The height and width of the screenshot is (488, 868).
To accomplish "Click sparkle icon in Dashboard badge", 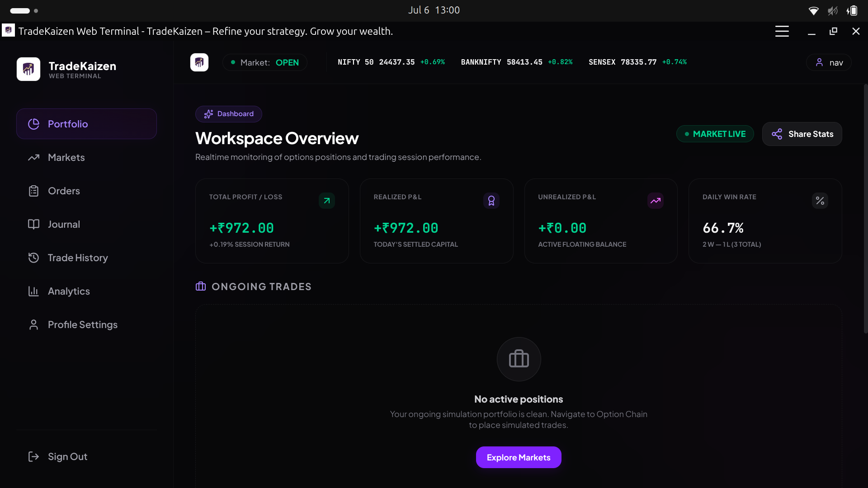I will (x=208, y=114).
